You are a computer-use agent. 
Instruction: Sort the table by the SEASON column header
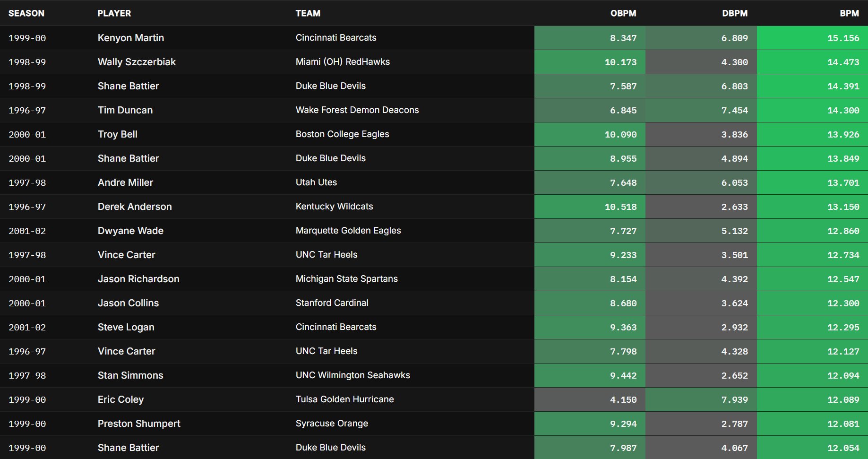[x=26, y=13]
